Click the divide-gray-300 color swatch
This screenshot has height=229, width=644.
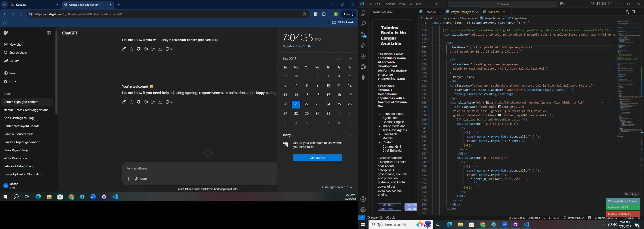pyautogui.click(x=500, y=115)
